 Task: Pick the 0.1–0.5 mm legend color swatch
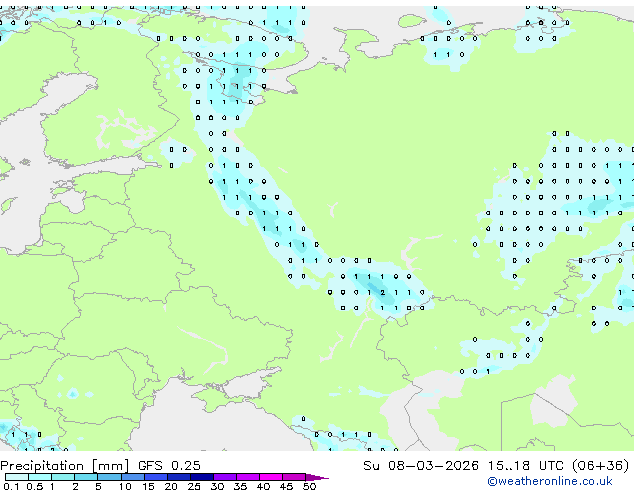pos(17,477)
